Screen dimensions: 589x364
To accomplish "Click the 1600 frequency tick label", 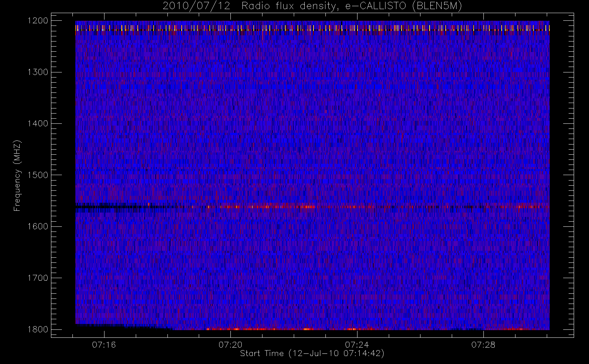I will tap(38, 226).
